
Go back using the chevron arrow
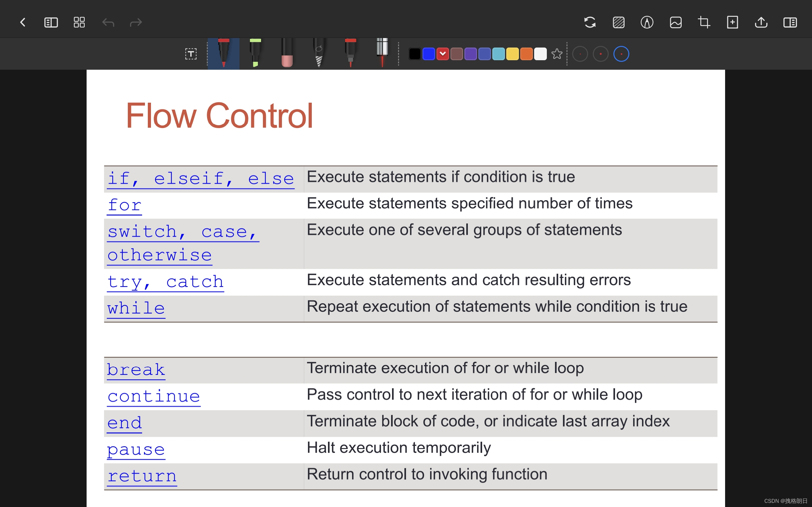tap(23, 22)
